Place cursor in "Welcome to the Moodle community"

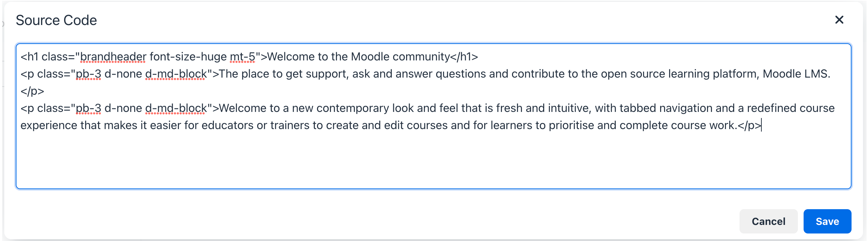(358, 56)
